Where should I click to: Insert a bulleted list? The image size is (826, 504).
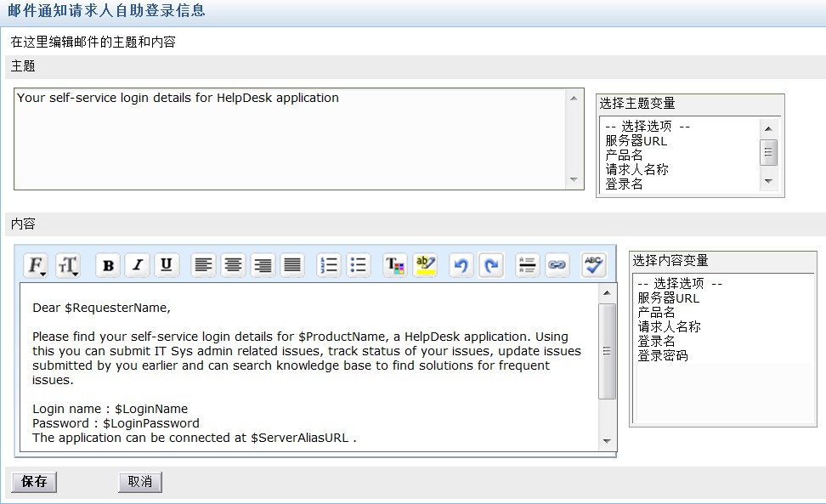[x=358, y=265]
